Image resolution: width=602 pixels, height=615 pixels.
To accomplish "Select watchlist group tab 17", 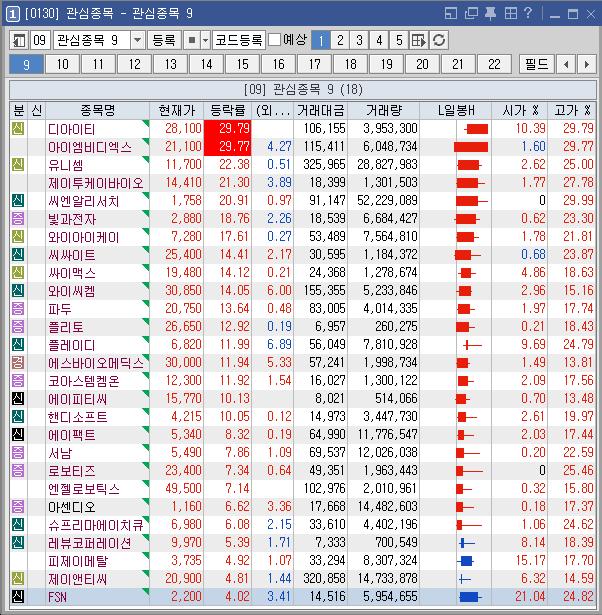I will pyautogui.click(x=315, y=64).
